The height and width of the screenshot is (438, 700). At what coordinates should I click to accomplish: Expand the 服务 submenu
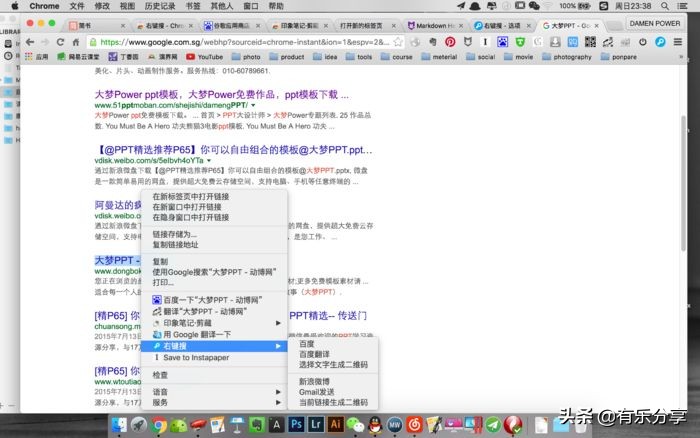[214, 402]
